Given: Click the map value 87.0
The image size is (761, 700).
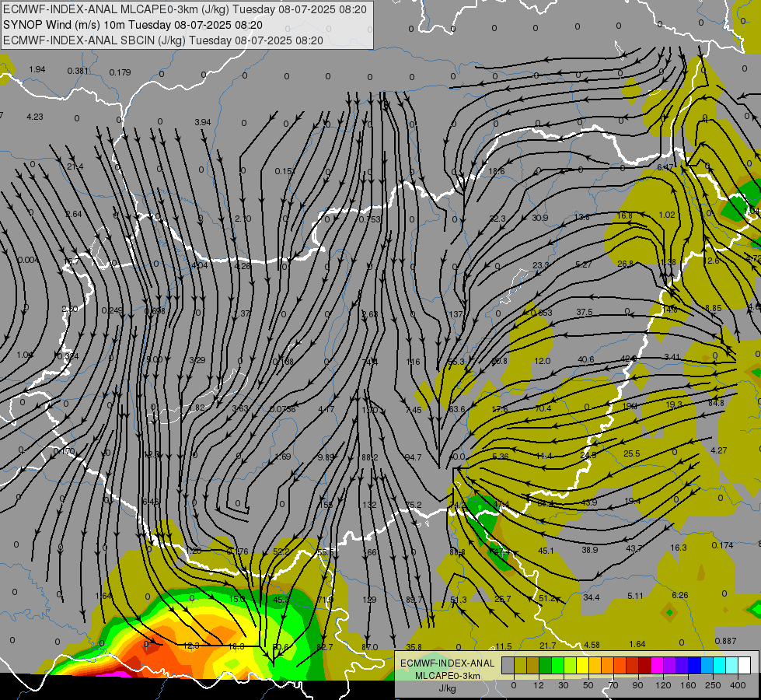Looking at the screenshot, I should click(x=370, y=647).
